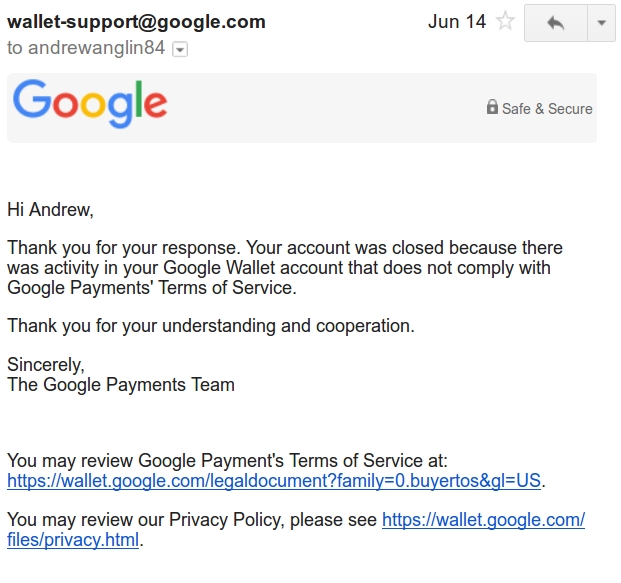Click the "Hi Andrew," greeting

click(x=50, y=210)
